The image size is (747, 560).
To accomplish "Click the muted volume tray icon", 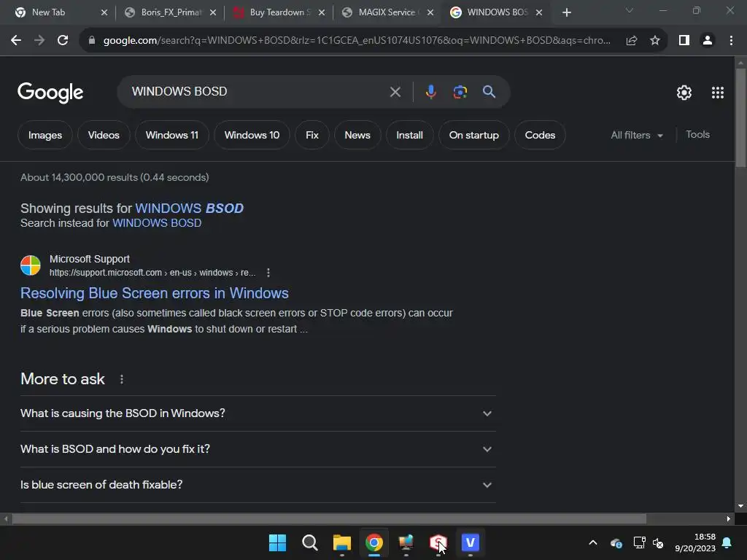I will click(x=658, y=542).
